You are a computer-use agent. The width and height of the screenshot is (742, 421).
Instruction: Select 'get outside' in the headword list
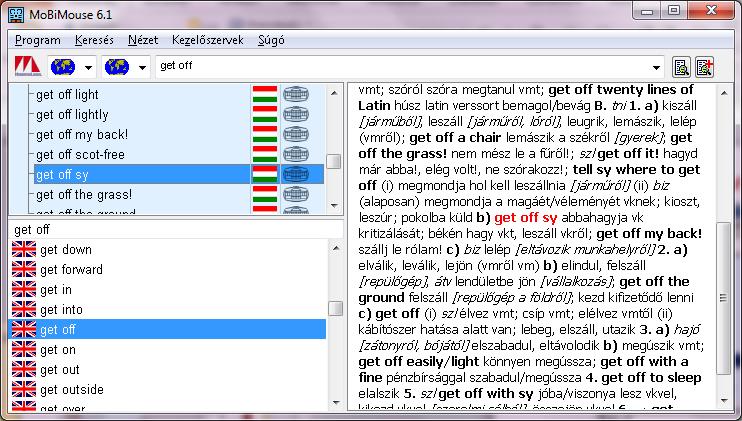pyautogui.click(x=71, y=389)
